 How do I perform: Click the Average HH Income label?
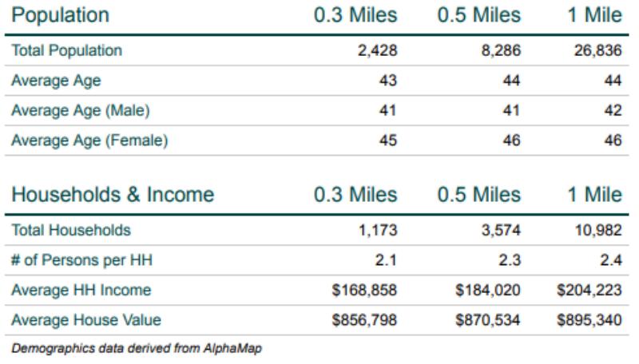pos(81,290)
